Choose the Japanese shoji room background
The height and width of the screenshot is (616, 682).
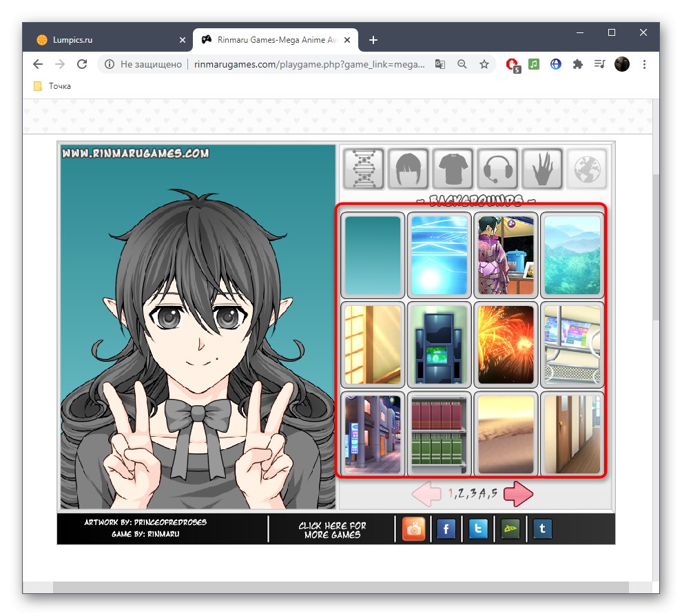point(373,345)
